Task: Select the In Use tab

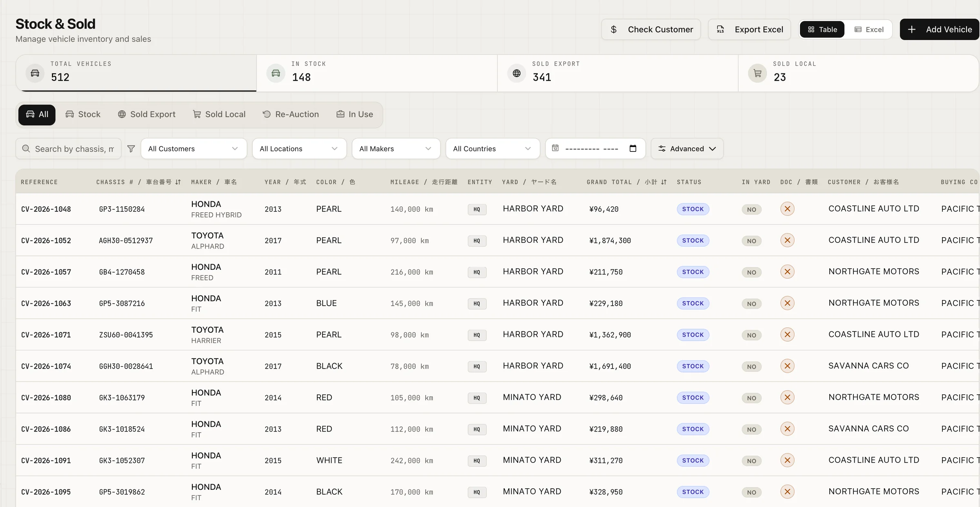Action: [354, 115]
